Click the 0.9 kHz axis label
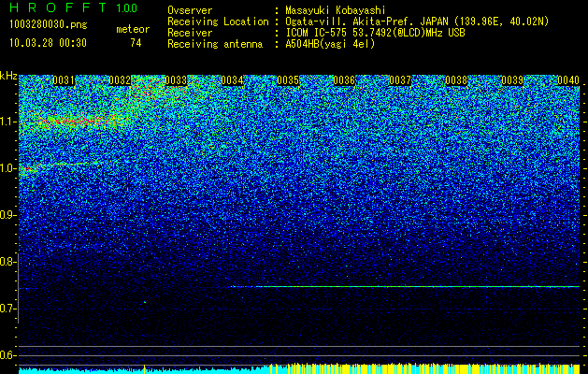Image resolution: width=588 pixels, height=374 pixels. [x=7, y=215]
